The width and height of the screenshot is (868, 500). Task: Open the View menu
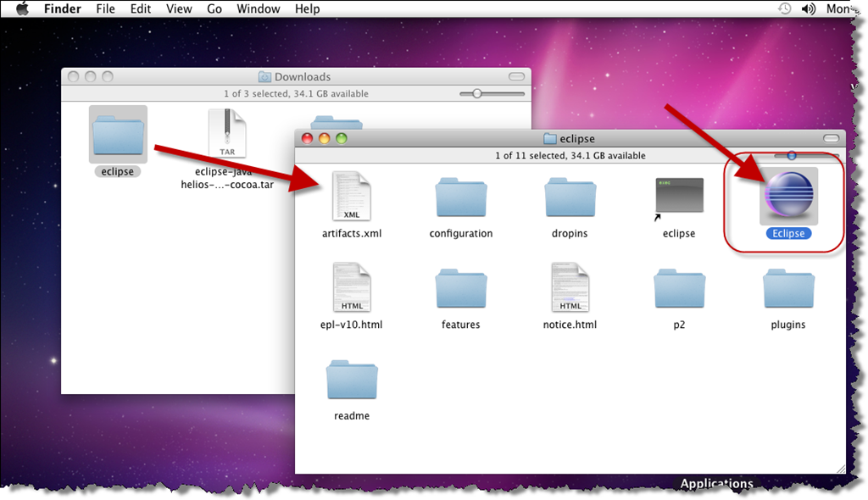tap(179, 8)
